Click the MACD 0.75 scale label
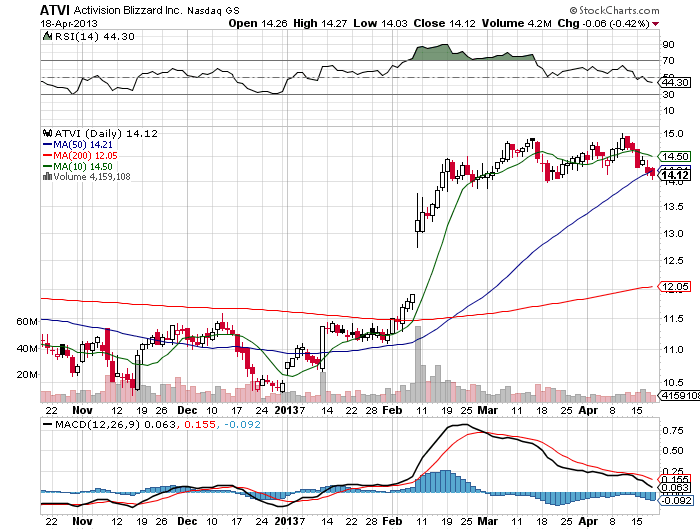The width and height of the screenshot is (700, 530). 673,430
